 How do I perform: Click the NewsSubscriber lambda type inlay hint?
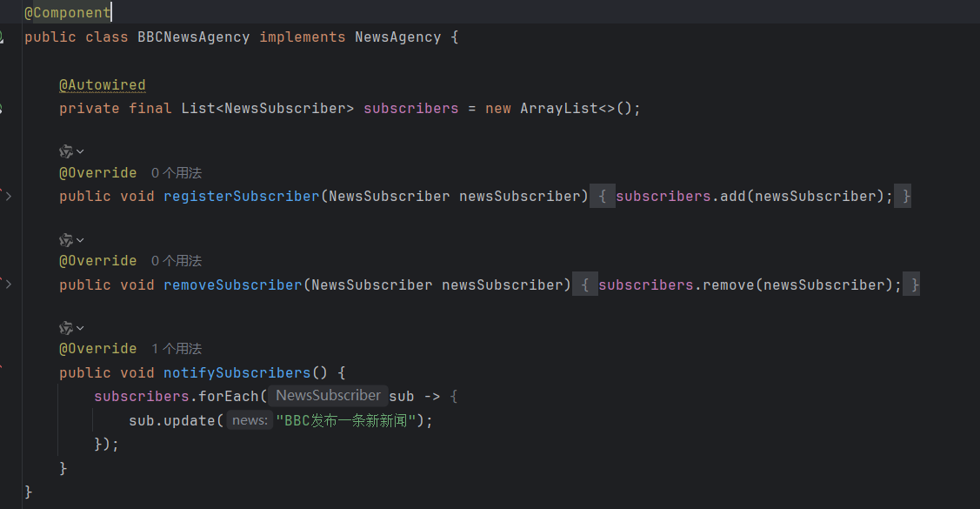pyautogui.click(x=328, y=396)
